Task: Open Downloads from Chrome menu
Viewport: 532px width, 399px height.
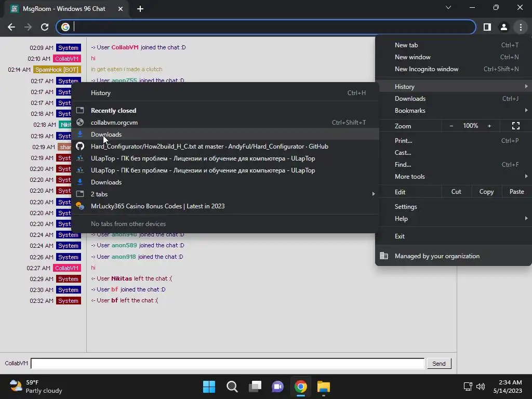Action: 454,99
